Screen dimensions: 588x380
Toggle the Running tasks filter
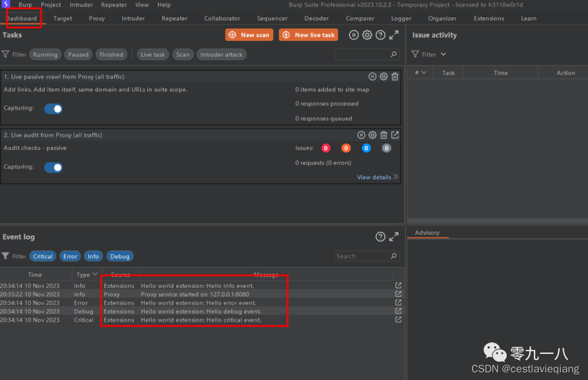(x=45, y=54)
